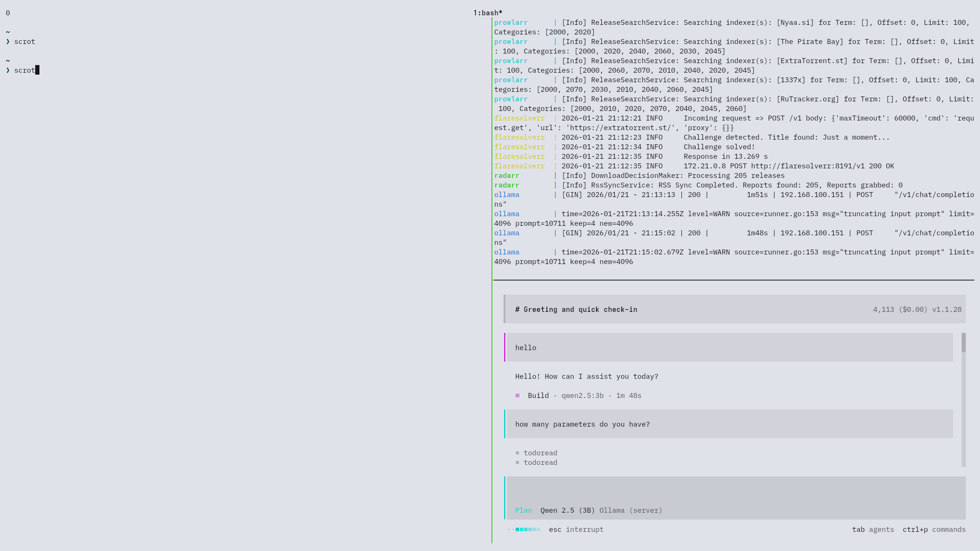The height and width of the screenshot is (551, 980).
Task: Click the first todoread gear icon
Action: pyautogui.click(x=518, y=453)
